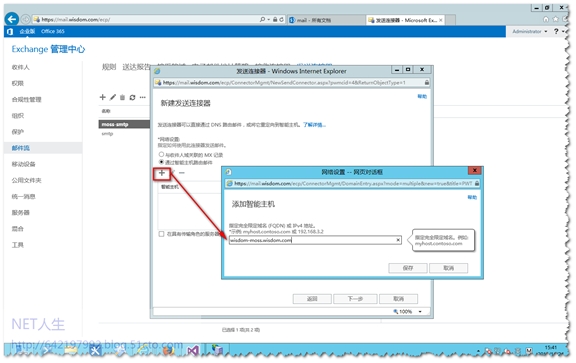
Task: Switch to 发送连接器 - Microsoft Ex tab
Action: pos(405,20)
